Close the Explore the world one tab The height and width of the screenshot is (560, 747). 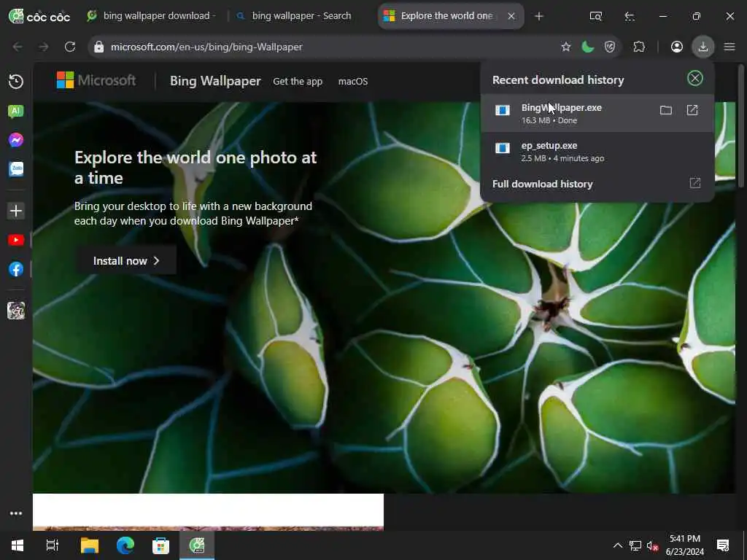click(x=511, y=16)
